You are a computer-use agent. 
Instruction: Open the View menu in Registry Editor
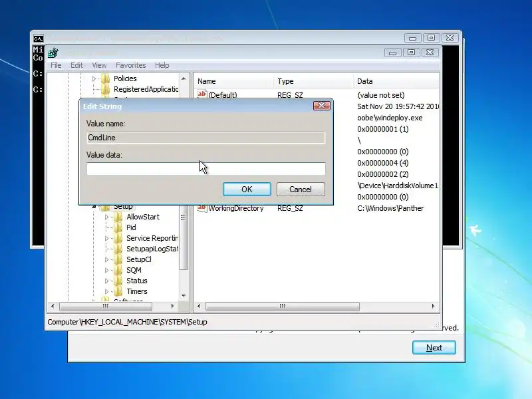pos(99,65)
